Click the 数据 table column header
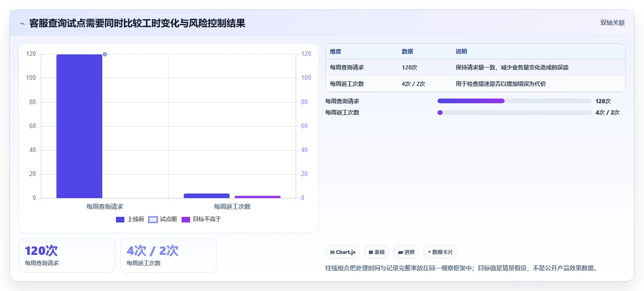Viewport: 644px width, 291px height. coord(407,52)
